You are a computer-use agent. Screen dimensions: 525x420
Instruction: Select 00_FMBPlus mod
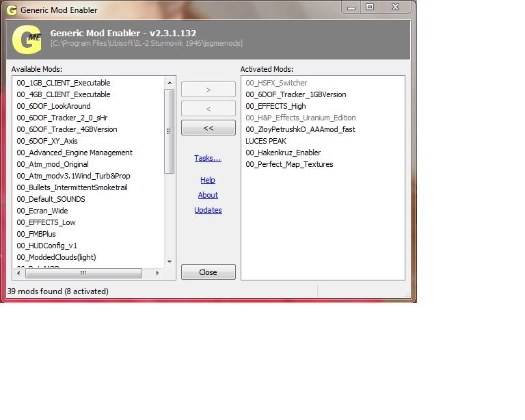pyautogui.click(x=36, y=234)
